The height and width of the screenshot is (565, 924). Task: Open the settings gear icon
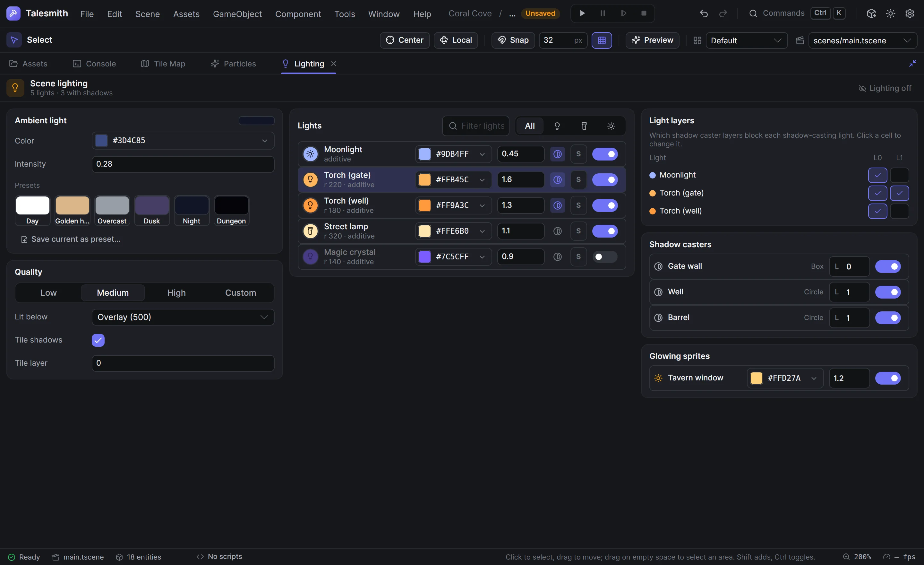(x=910, y=13)
